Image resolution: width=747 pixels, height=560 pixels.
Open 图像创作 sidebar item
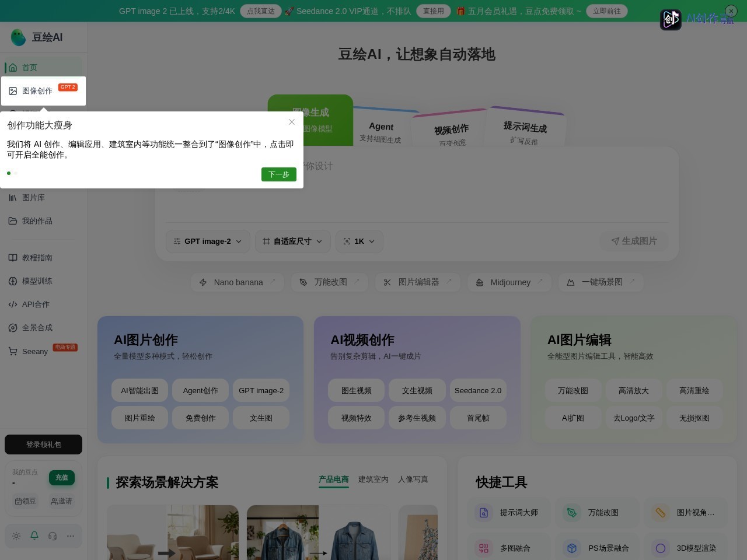(x=43, y=91)
